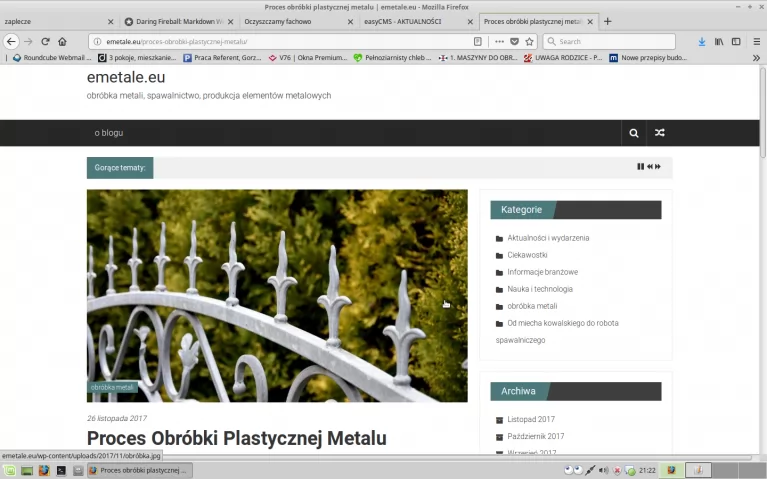
Task: Pause the Gorące tematy news ticker
Action: (640, 167)
